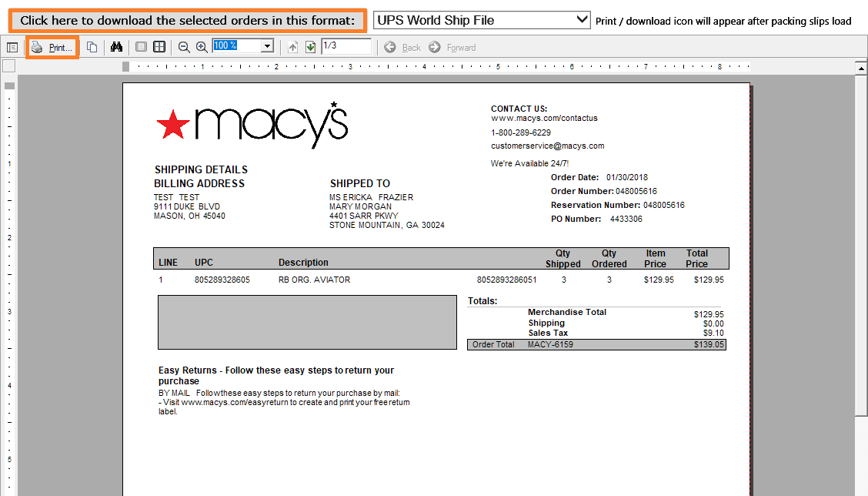Click Reservation Number 048005616 value
Image resolution: width=868 pixels, height=496 pixels.
pos(664,205)
